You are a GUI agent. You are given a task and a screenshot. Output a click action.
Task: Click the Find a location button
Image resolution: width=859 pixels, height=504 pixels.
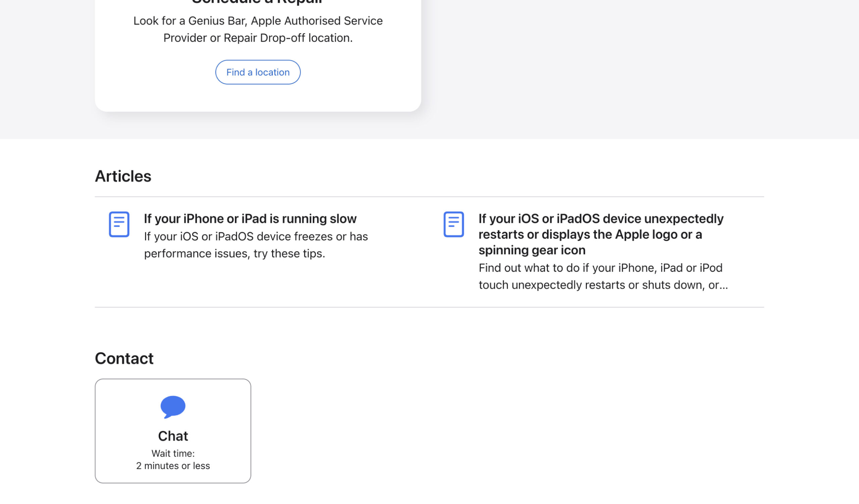tap(258, 72)
